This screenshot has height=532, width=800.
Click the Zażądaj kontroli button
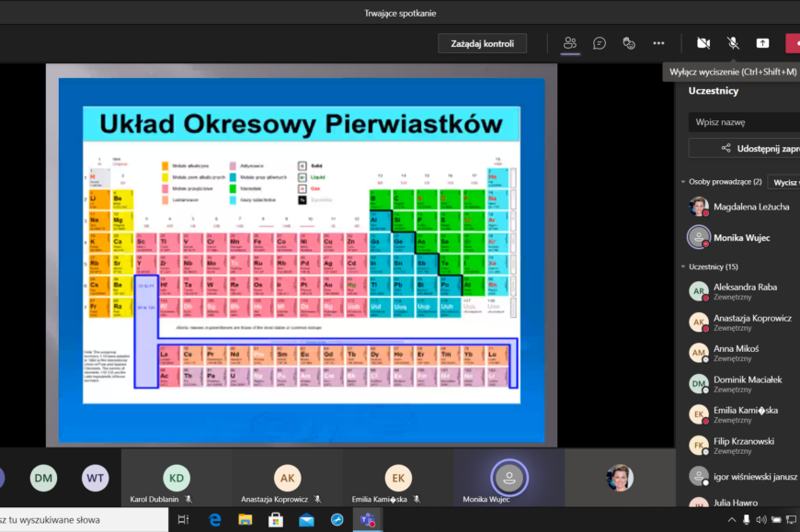(482, 44)
